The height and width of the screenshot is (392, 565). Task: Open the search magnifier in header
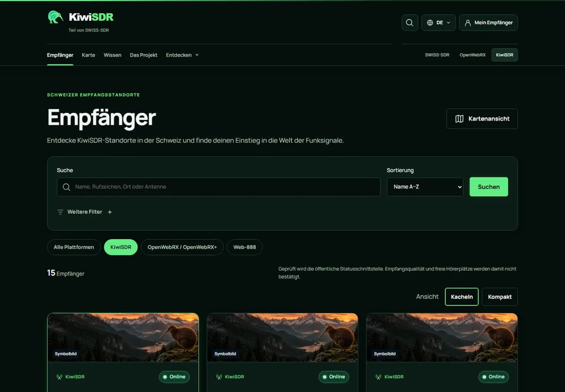click(x=410, y=23)
